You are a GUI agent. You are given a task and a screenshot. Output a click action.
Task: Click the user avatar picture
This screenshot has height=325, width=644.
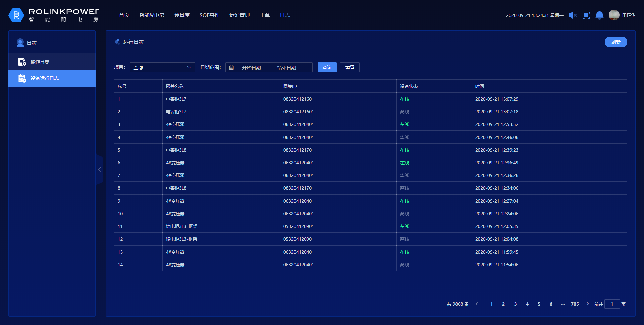[x=614, y=15]
